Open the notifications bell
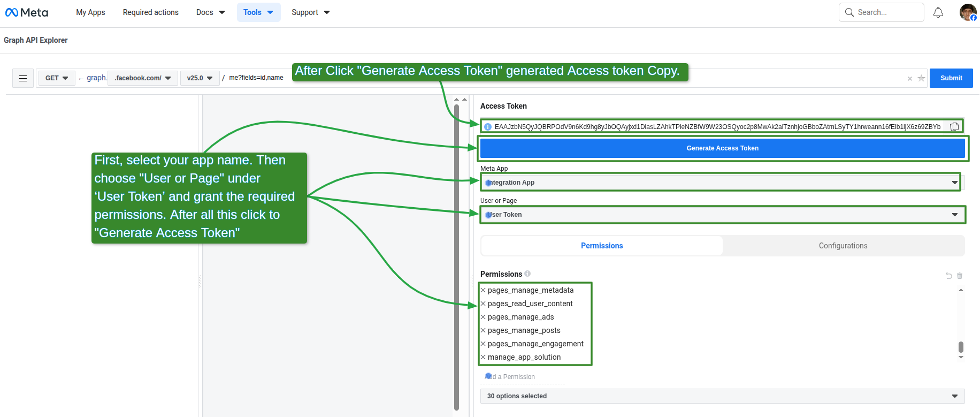The width and height of the screenshot is (980, 417). [x=938, y=12]
